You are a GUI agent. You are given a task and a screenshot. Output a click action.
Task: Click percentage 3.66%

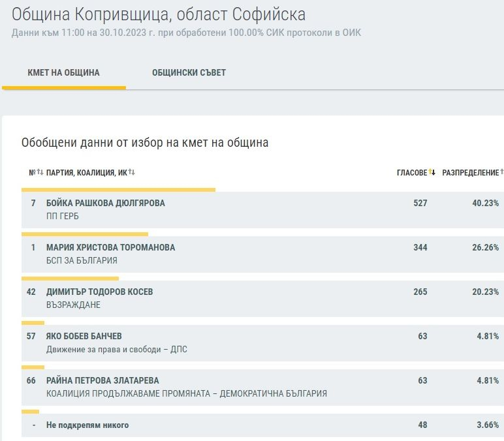click(488, 425)
